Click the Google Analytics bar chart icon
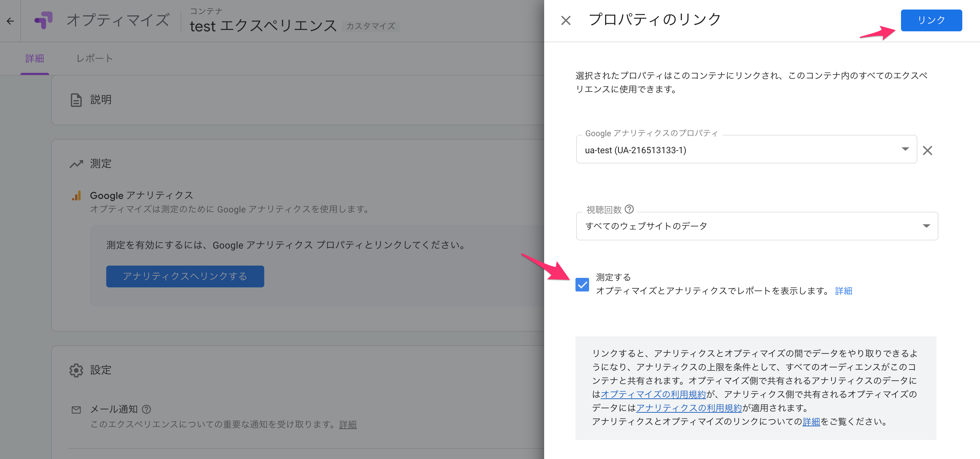The height and width of the screenshot is (459, 980). coord(77,195)
